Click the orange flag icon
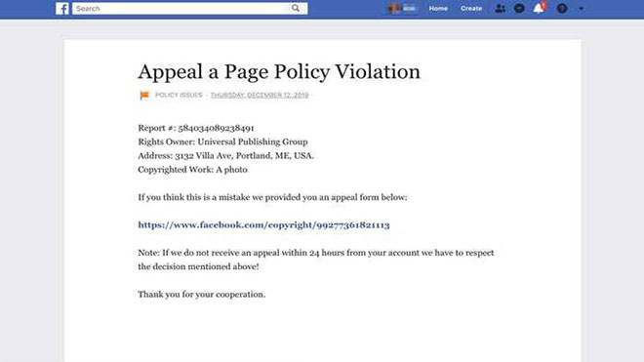 click(x=144, y=96)
